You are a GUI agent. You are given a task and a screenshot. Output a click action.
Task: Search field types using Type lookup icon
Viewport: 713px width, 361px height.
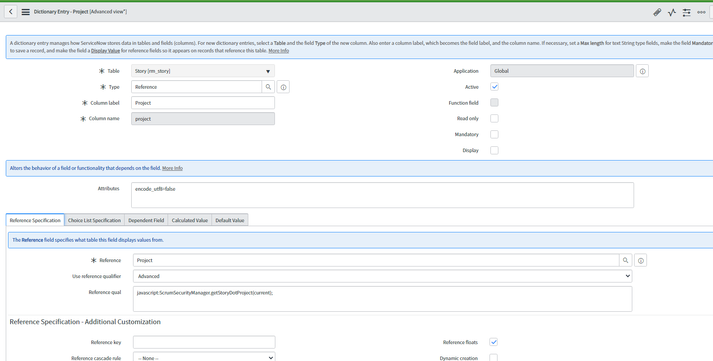click(x=268, y=87)
